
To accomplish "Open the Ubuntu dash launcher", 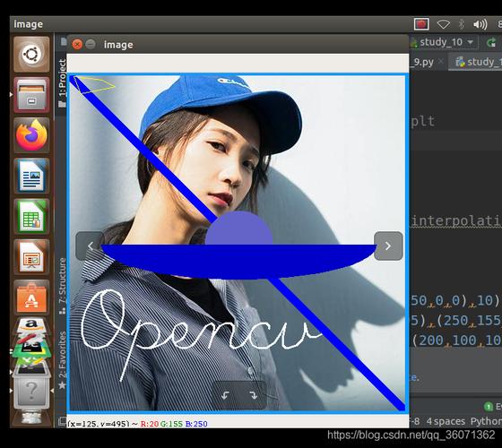I will click(x=31, y=54).
